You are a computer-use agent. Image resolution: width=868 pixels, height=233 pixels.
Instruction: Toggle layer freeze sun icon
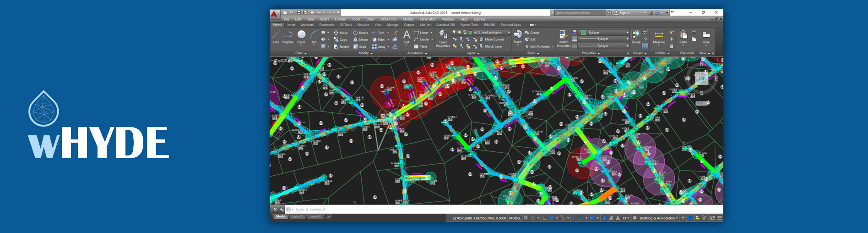(x=460, y=33)
